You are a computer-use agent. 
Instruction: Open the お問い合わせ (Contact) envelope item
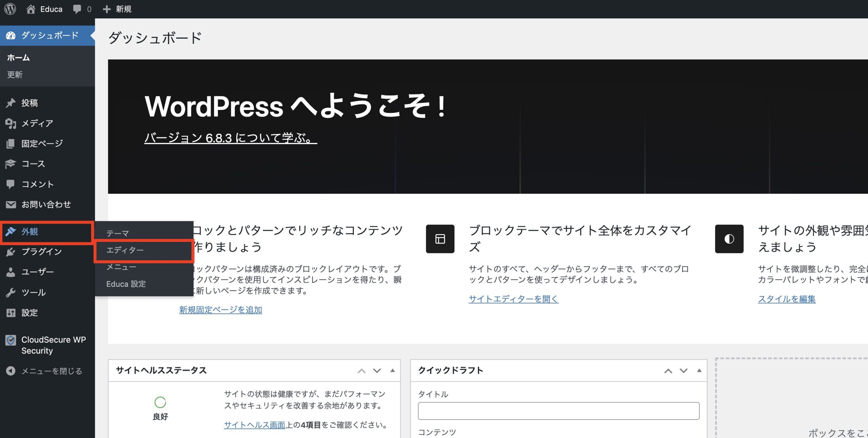tap(46, 204)
